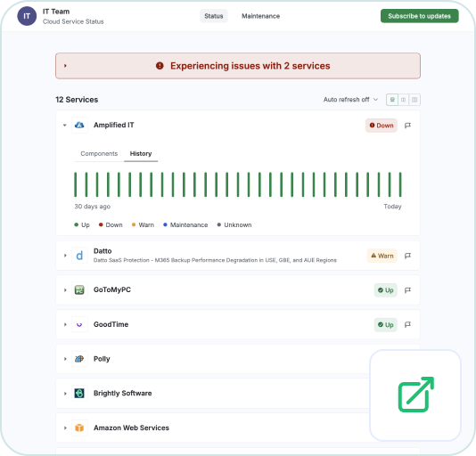
Task: Click the 12 Services heading
Action: [x=77, y=100]
